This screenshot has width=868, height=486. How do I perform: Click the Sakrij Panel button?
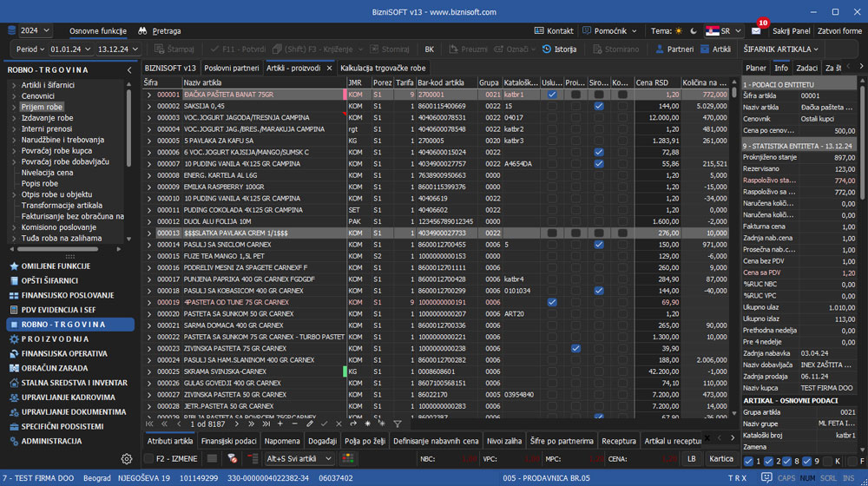(791, 31)
